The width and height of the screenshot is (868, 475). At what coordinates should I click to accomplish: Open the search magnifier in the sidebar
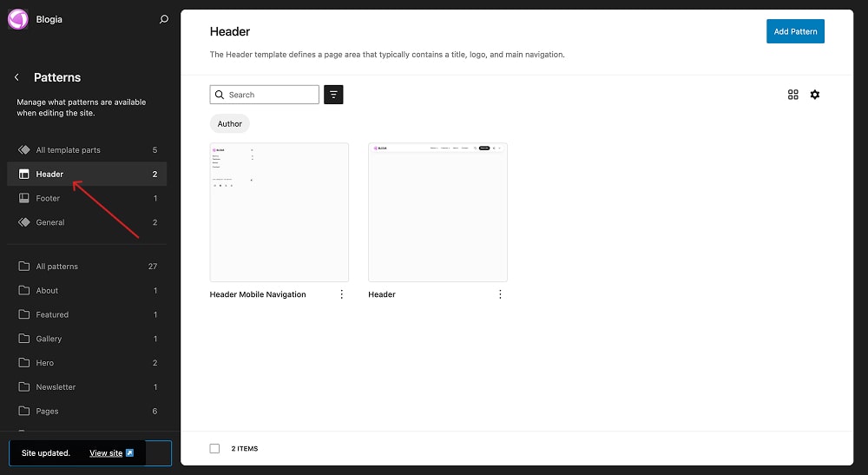coord(164,19)
